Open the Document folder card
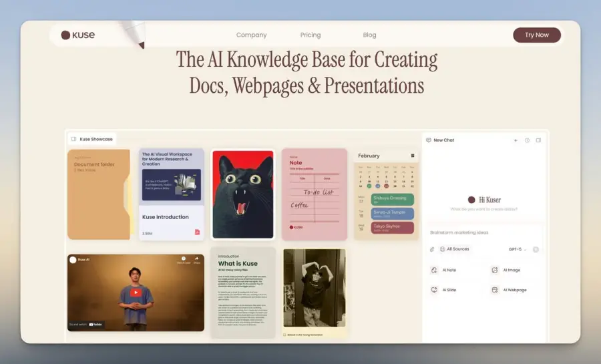Screen dimensions: 601x364 tap(99, 194)
